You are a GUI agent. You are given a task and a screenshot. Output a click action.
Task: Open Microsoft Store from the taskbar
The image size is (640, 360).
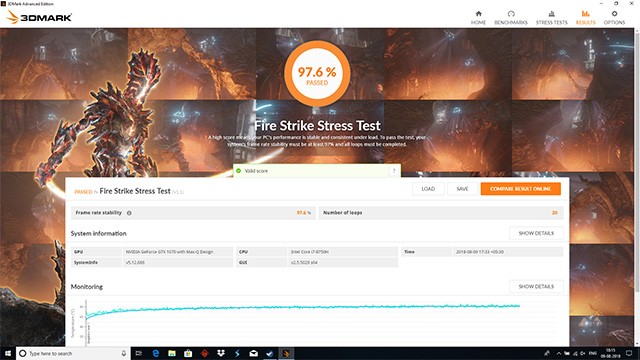pyautogui.click(x=188, y=353)
